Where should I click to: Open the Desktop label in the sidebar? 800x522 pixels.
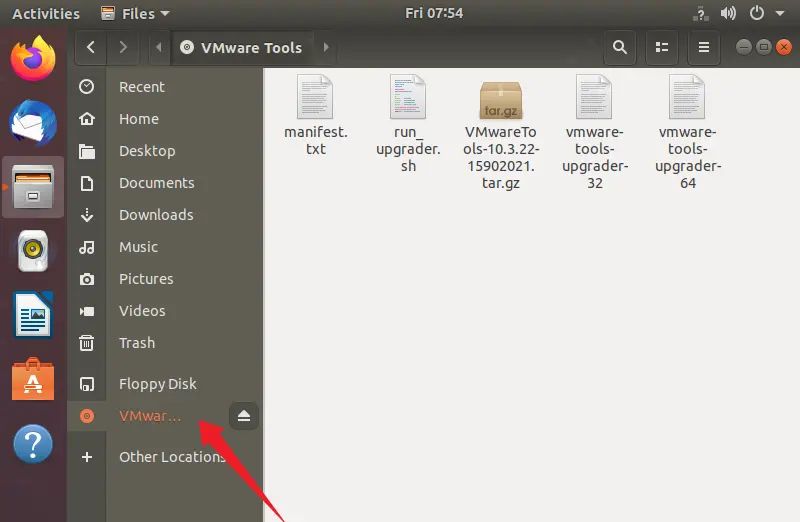(147, 151)
